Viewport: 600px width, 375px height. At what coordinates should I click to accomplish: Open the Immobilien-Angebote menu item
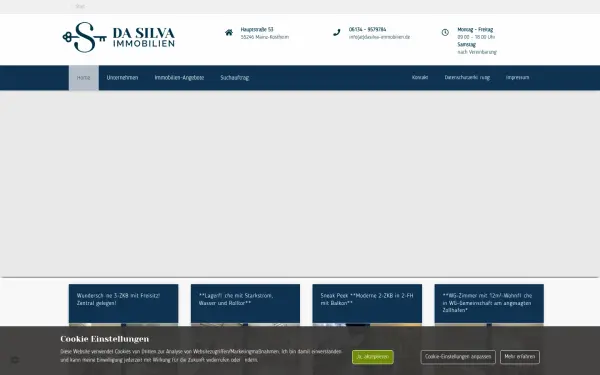tap(179, 78)
